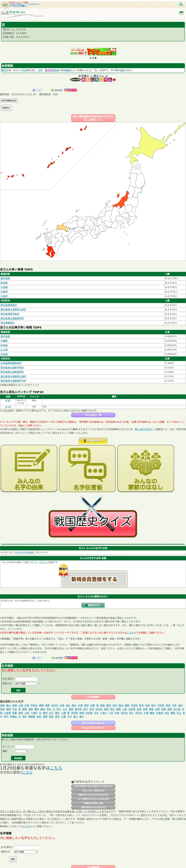Open the 北海道茅部郡鹿部町 link
The height and width of the screenshot is (868, 186).
(x=11, y=363)
